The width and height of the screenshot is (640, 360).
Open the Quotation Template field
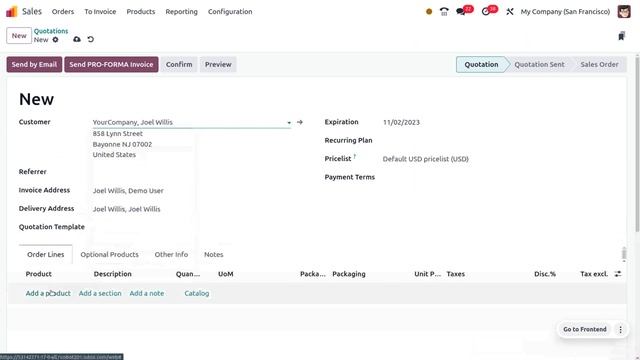(x=192, y=227)
